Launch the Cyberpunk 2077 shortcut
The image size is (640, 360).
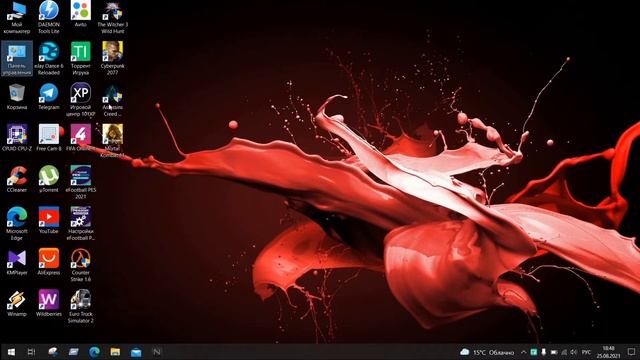(112, 58)
